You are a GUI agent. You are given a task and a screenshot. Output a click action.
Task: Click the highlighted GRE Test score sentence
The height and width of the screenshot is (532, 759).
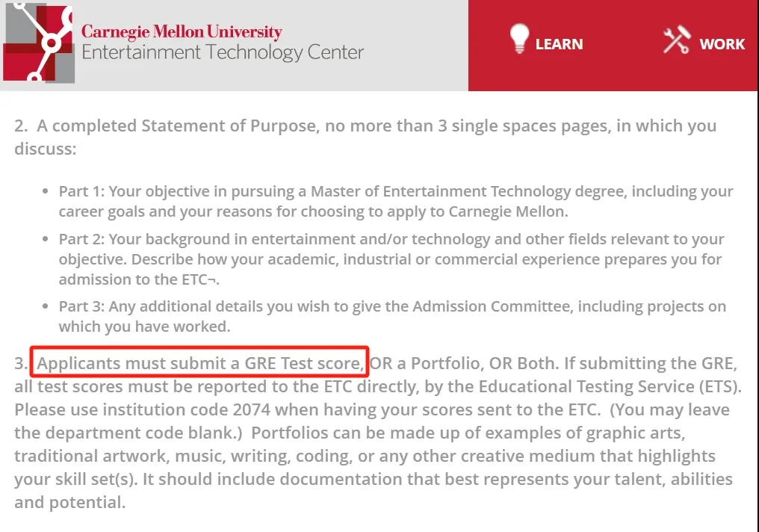[200, 362]
